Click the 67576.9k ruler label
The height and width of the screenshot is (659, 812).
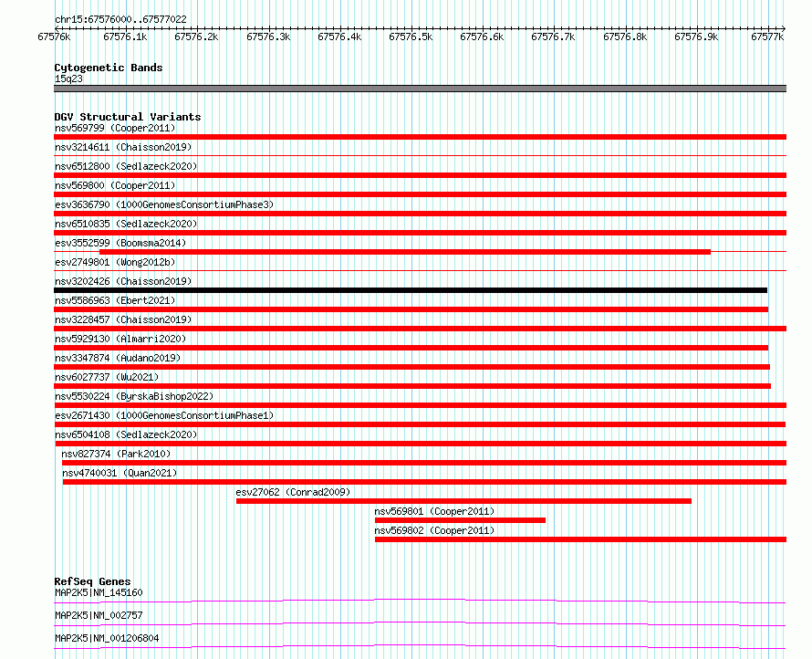click(696, 37)
